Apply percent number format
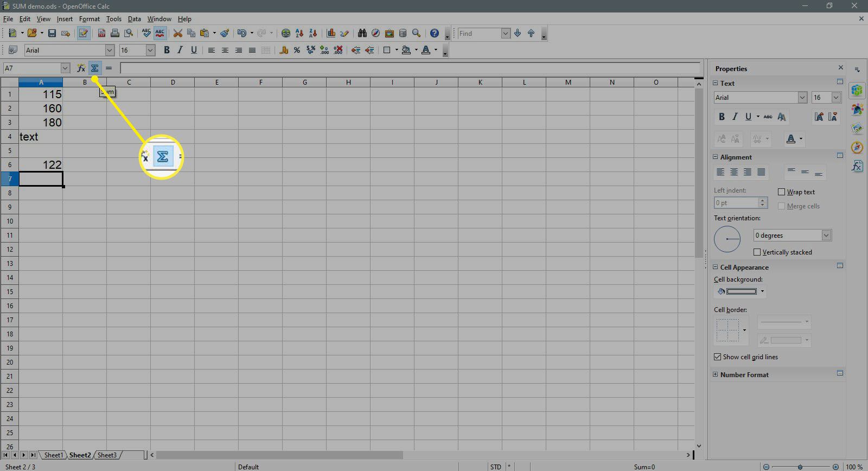This screenshot has height=471, width=868. 297,50
